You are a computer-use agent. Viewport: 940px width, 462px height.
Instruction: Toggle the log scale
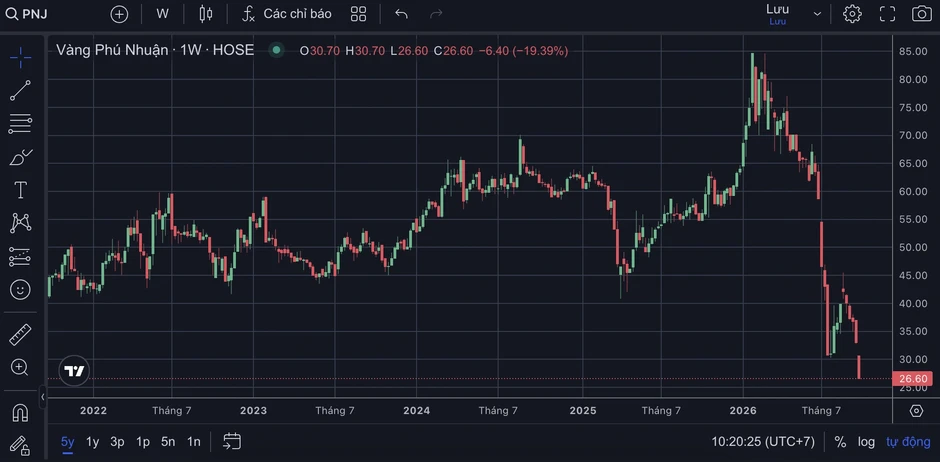(x=866, y=442)
